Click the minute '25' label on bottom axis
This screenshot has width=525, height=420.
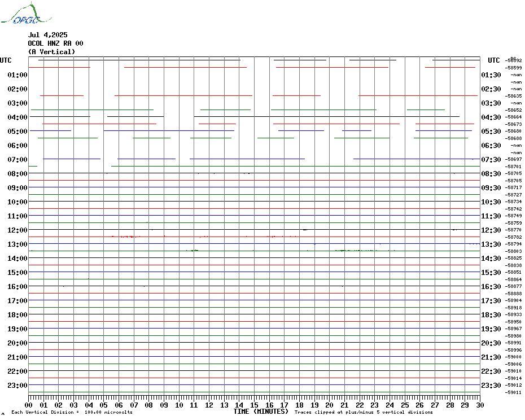point(405,405)
